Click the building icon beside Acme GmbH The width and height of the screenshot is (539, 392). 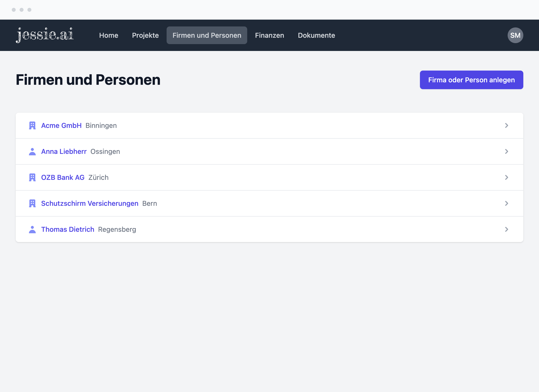click(32, 125)
